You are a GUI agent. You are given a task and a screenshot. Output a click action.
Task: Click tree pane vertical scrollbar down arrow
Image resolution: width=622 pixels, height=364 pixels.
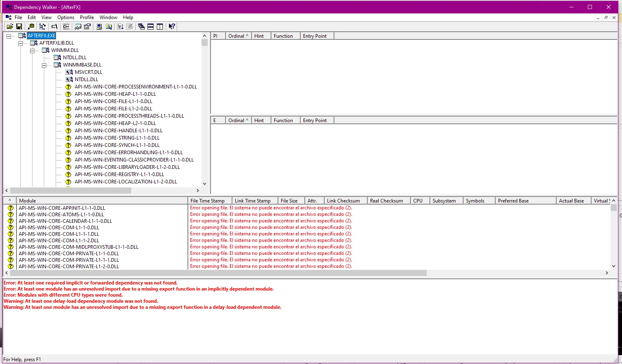[x=204, y=183]
